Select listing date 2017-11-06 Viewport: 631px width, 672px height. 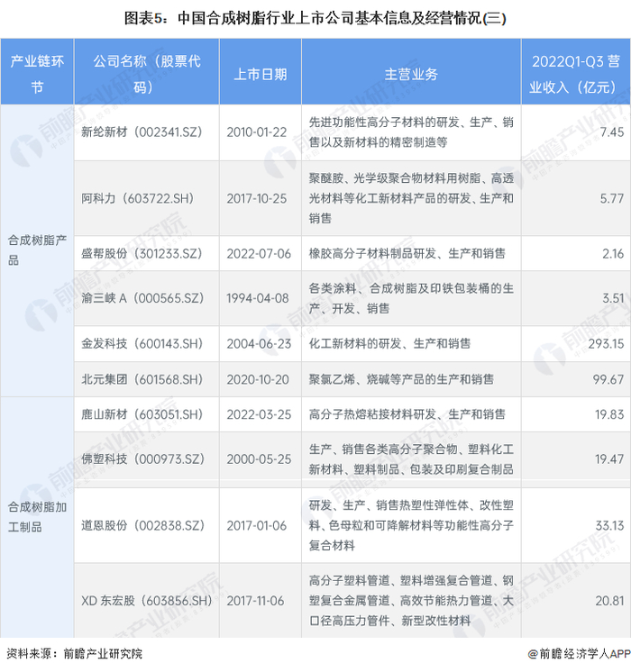click(x=255, y=601)
